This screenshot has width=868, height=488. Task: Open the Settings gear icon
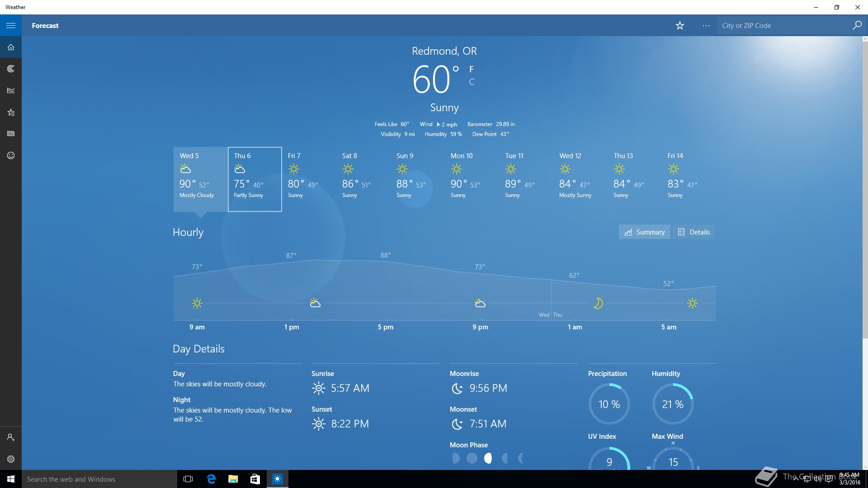coord(11,459)
